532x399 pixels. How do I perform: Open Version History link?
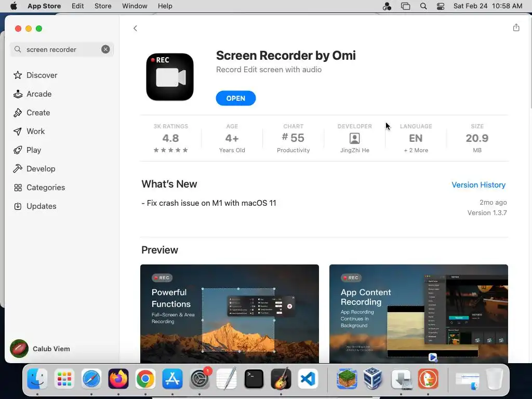478,184
